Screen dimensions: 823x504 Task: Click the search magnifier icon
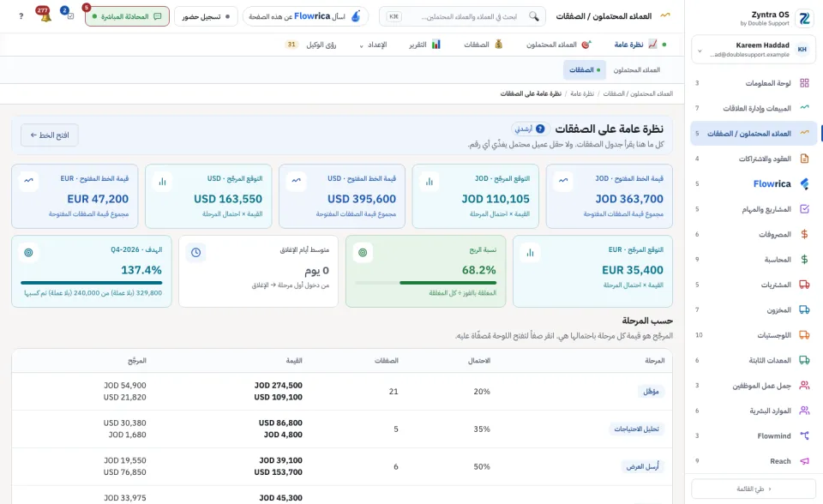coord(534,16)
